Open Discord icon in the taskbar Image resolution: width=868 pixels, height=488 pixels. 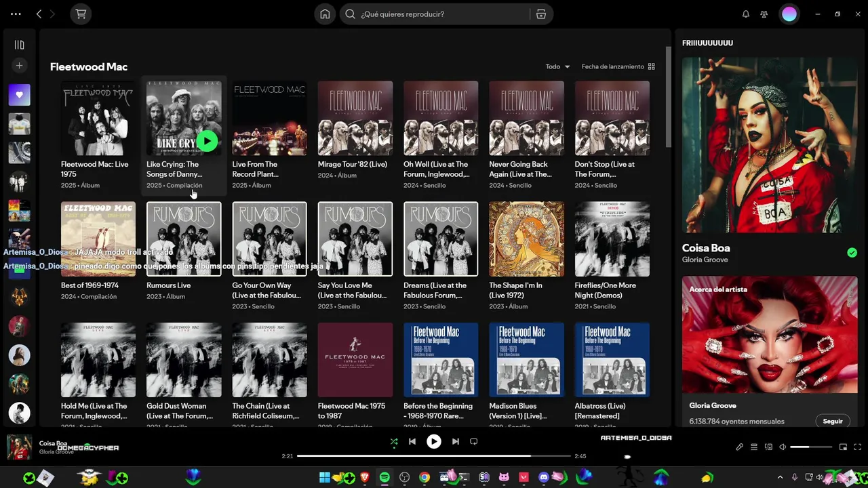543,478
